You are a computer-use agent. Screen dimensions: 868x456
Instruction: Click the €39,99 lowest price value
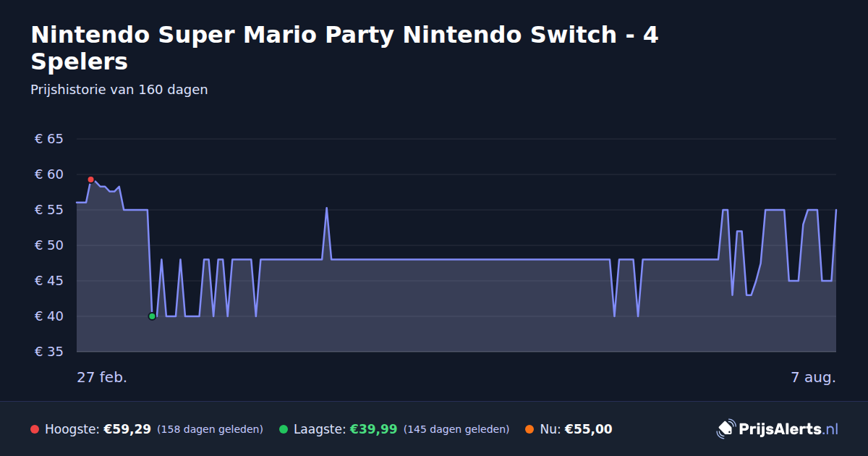click(373, 429)
